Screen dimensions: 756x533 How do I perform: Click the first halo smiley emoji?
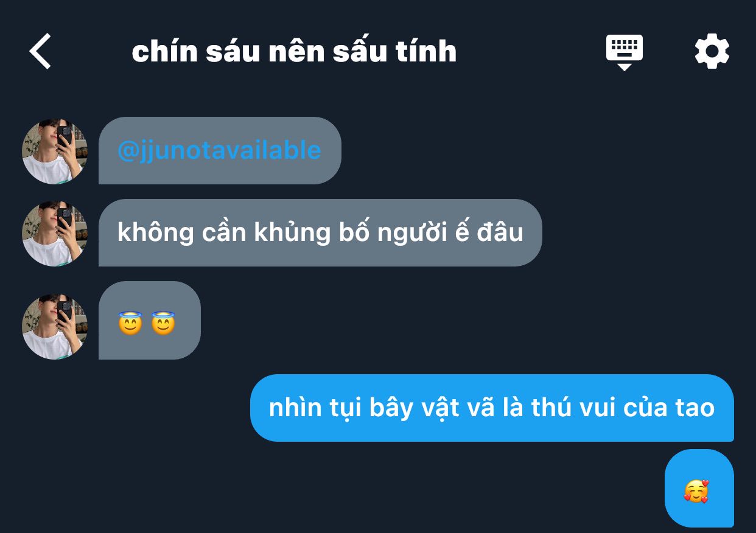130,323
